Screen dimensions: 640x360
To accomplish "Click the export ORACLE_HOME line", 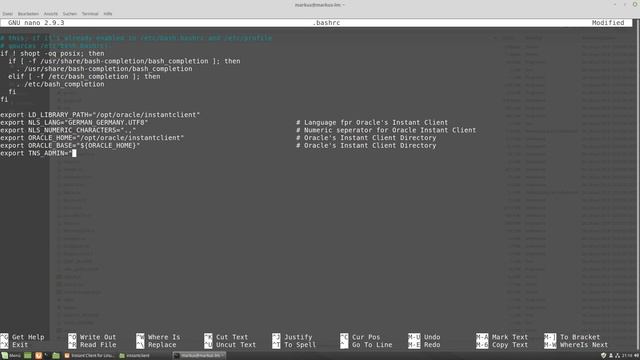I will tap(92, 138).
